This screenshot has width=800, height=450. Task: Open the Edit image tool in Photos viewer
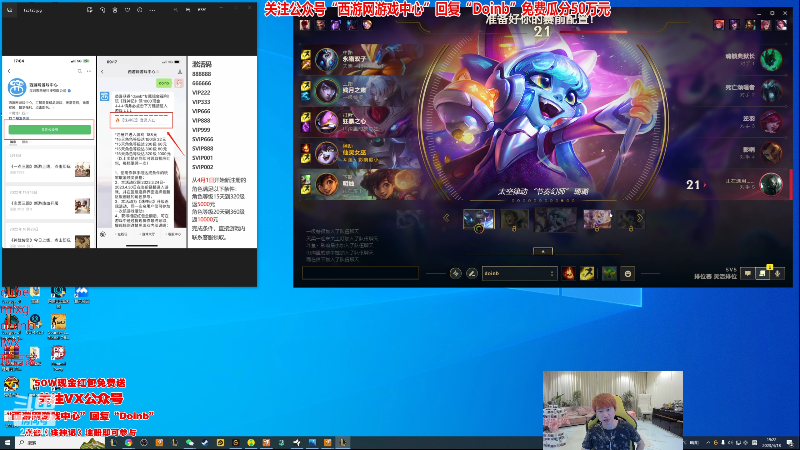(x=90, y=10)
